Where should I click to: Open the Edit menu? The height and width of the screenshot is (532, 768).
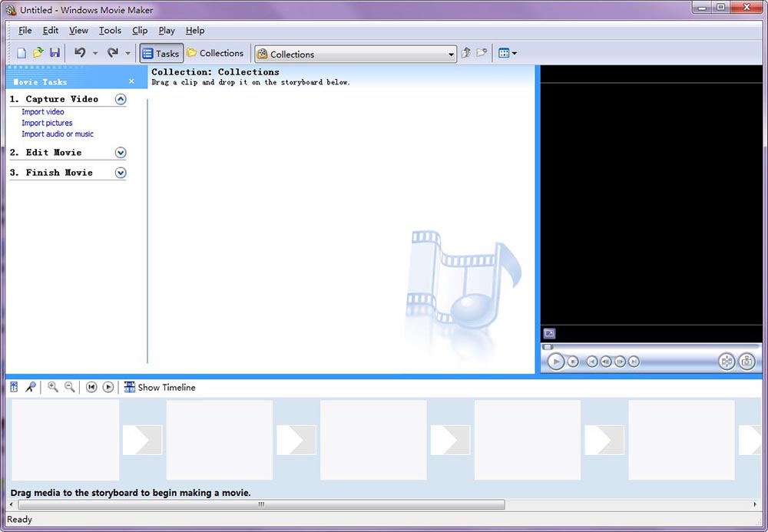(x=51, y=31)
